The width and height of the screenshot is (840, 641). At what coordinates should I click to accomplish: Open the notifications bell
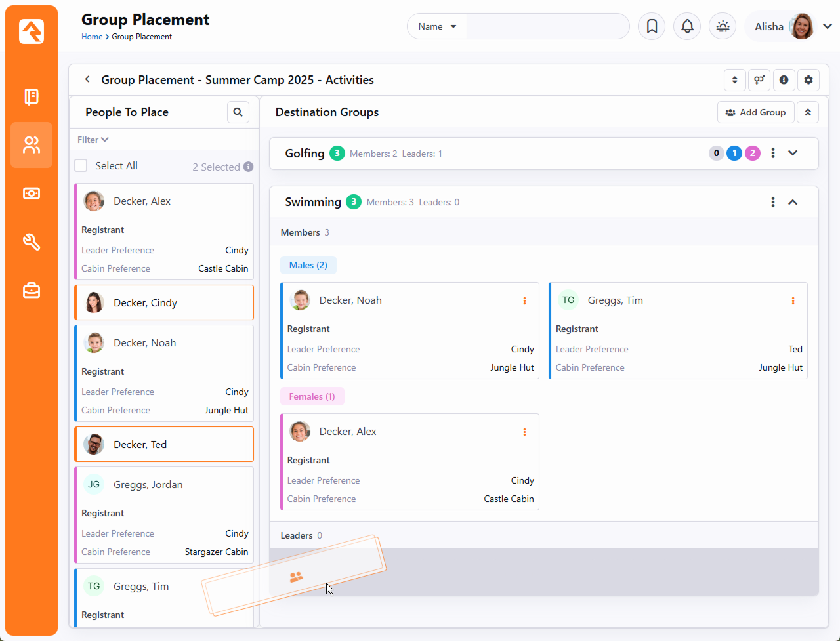point(687,26)
